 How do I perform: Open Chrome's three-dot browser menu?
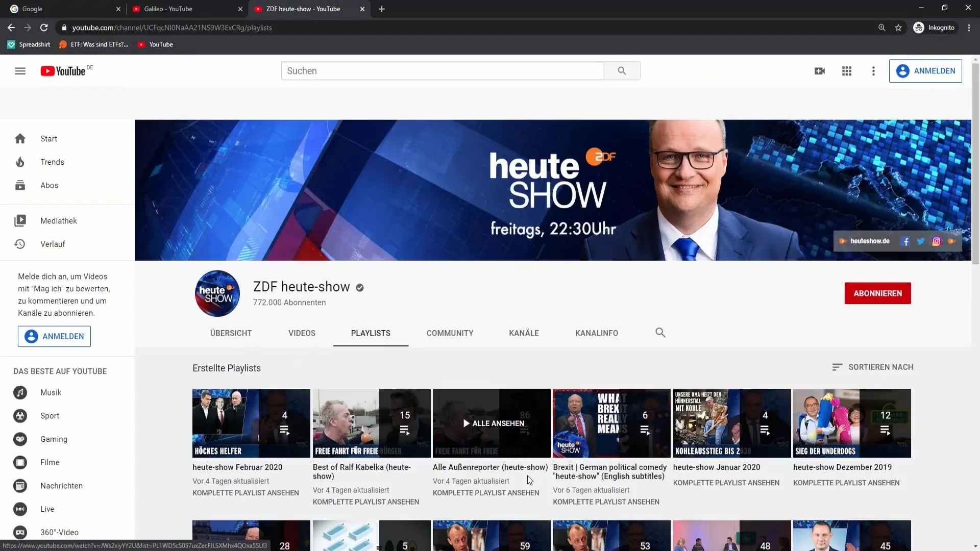968,28
